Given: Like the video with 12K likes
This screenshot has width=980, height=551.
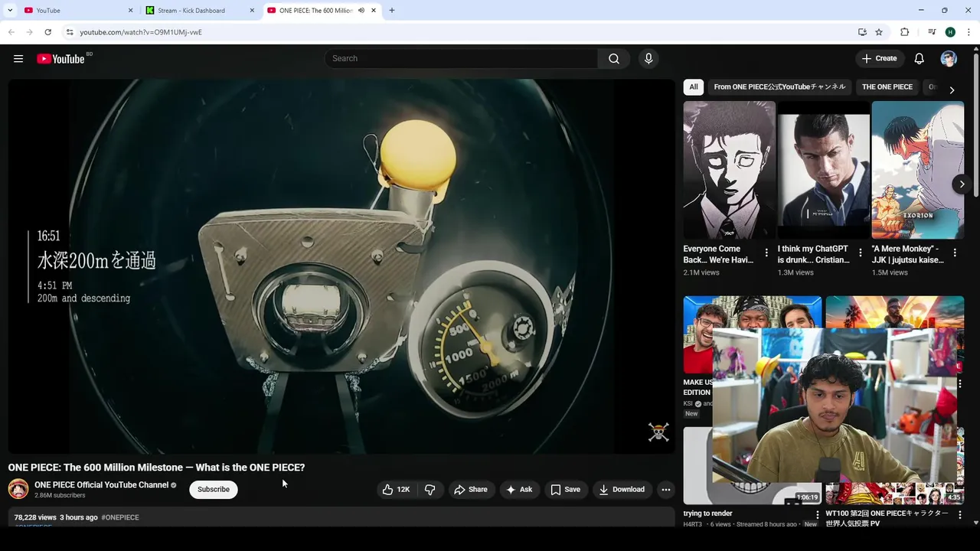Looking at the screenshot, I should point(396,490).
